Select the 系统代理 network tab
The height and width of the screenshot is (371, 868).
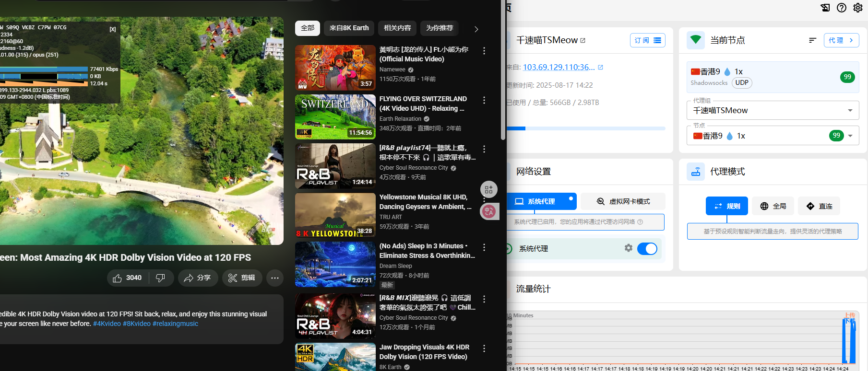click(541, 201)
